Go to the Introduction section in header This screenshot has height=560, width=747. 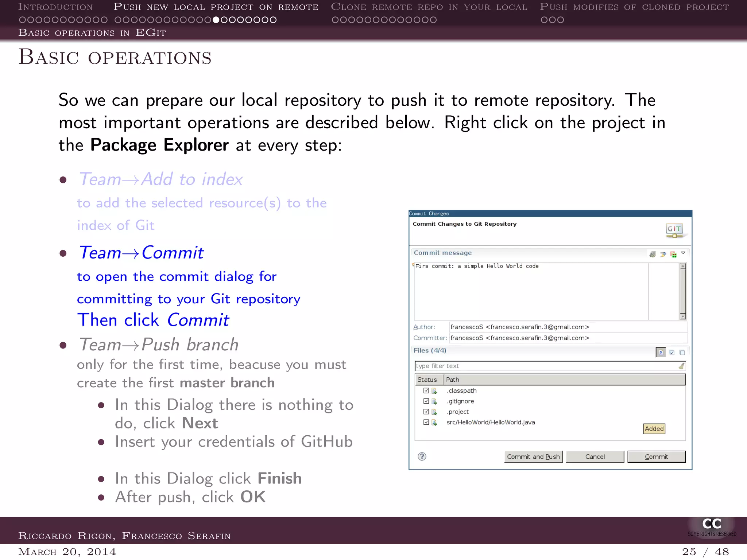[x=55, y=7]
